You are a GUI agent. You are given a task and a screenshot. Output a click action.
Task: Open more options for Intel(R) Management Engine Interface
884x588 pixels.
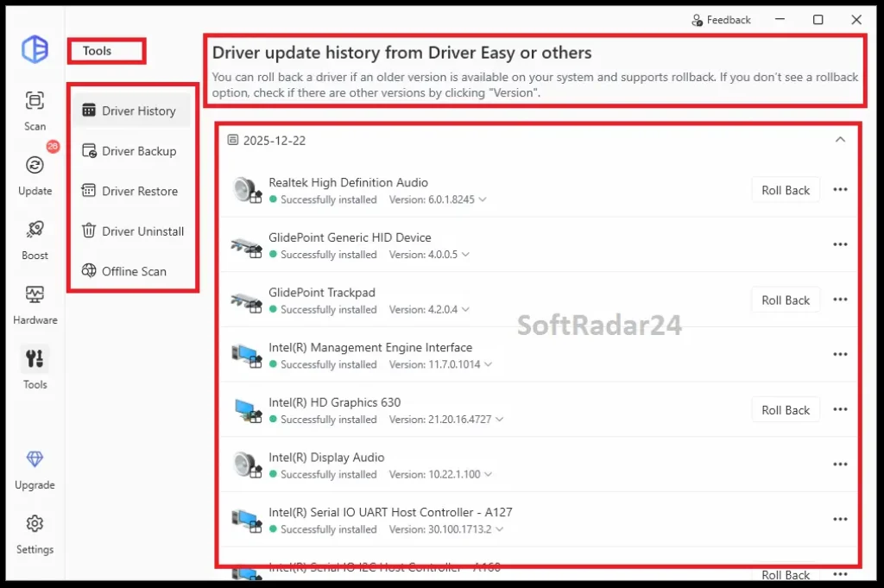tap(840, 354)
